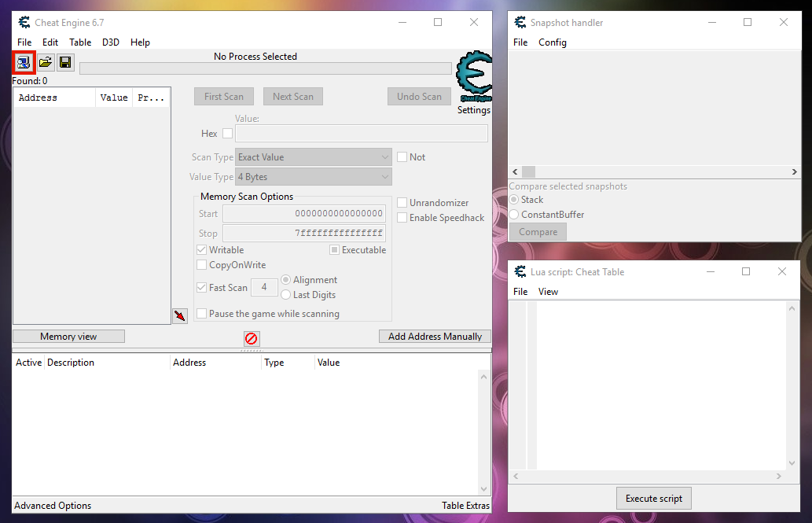Click into the scan Value input field
This screenshot has height=523, width=812.
point(361,134)
